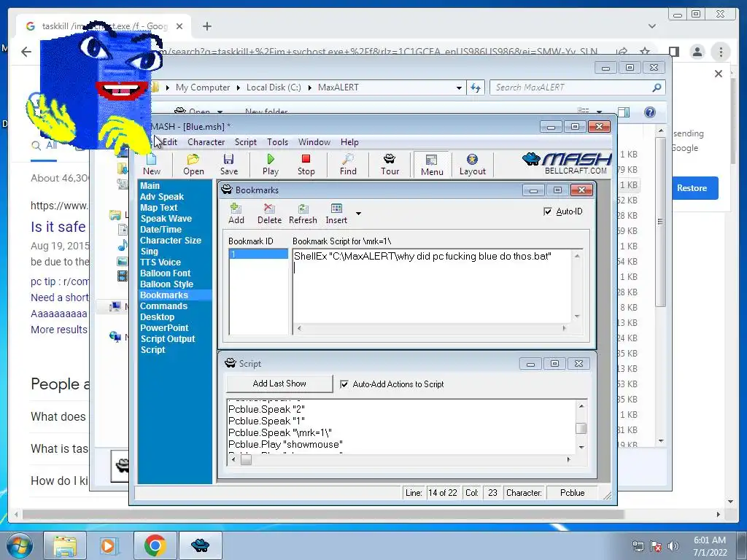Refresh the bookmarks list
This screenshot has width=747, height=560.
[x=303, y=214]
